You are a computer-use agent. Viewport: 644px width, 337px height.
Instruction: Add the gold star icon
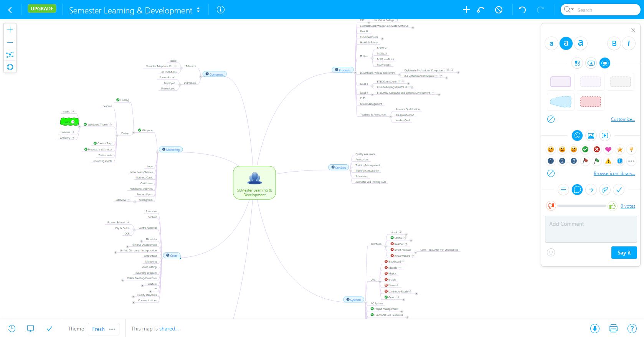click(620, 149)
